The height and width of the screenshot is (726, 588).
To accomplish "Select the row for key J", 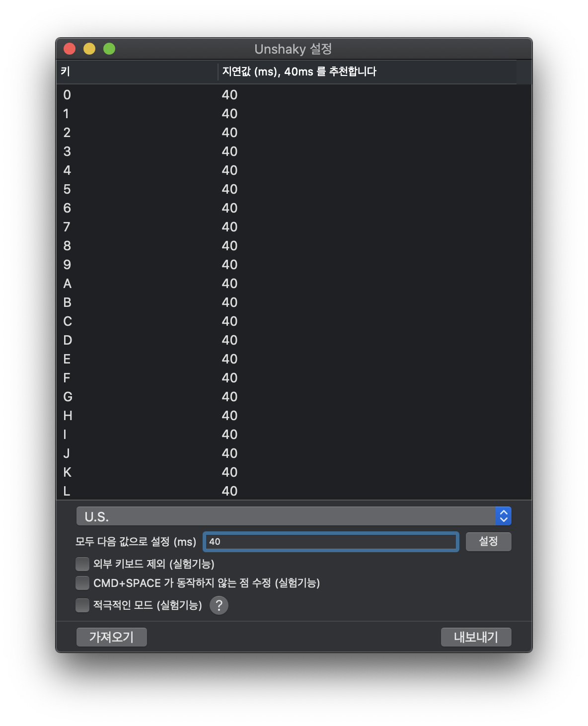I will click(x=294, y=453).
